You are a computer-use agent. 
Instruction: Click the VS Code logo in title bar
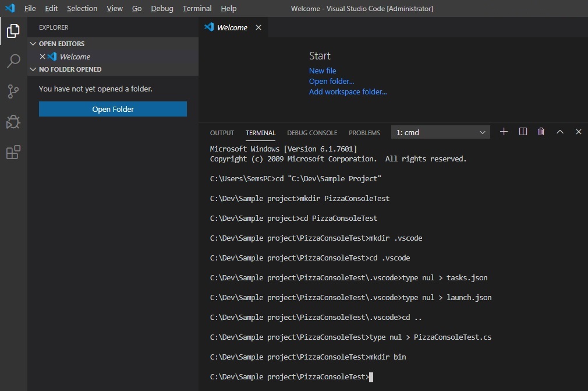point(10,8)
